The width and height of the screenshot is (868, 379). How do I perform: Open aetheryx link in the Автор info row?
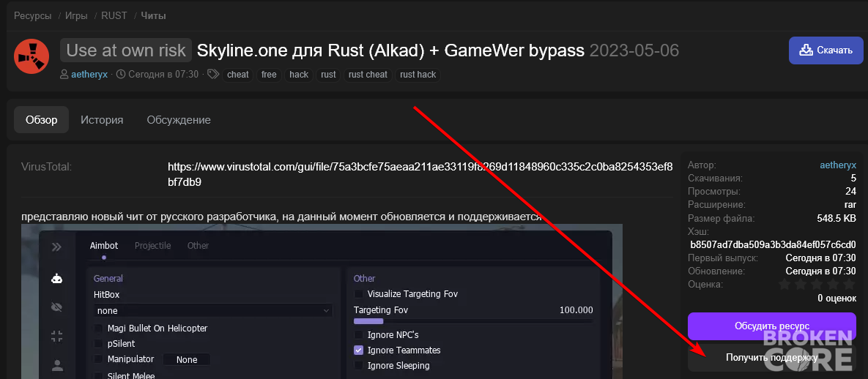tap(837, 165)
